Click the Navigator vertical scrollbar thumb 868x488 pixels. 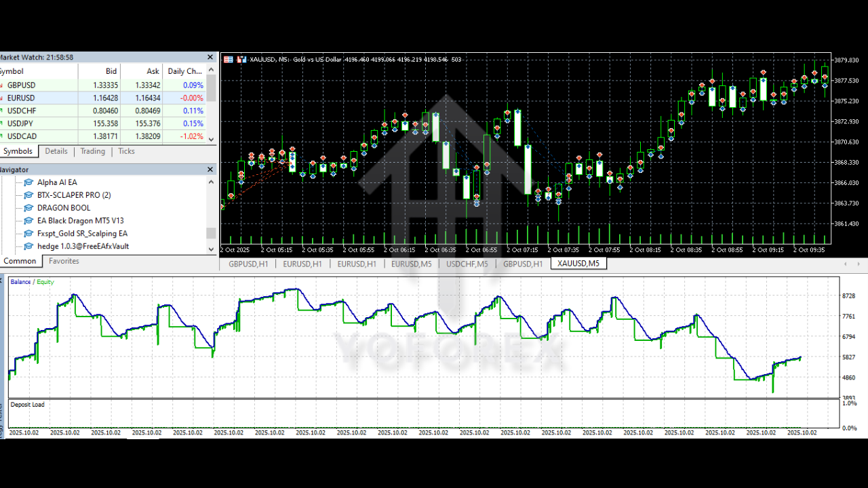point(211,233)
